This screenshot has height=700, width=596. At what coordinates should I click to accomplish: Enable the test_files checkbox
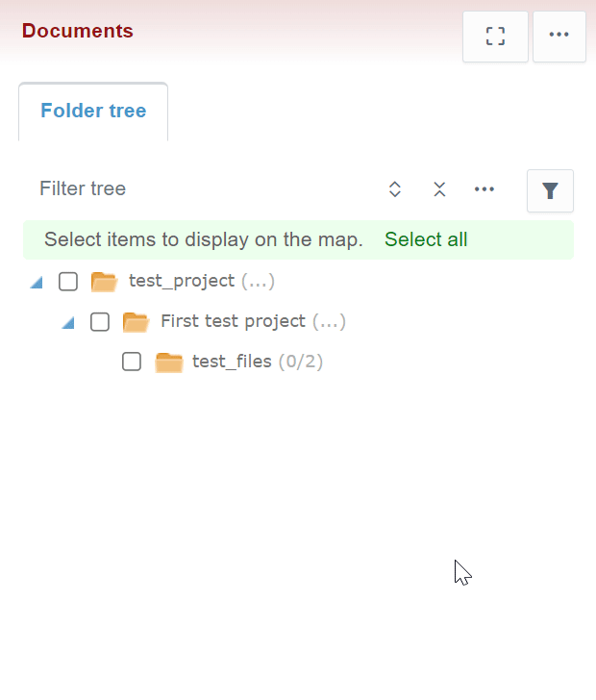132,362
